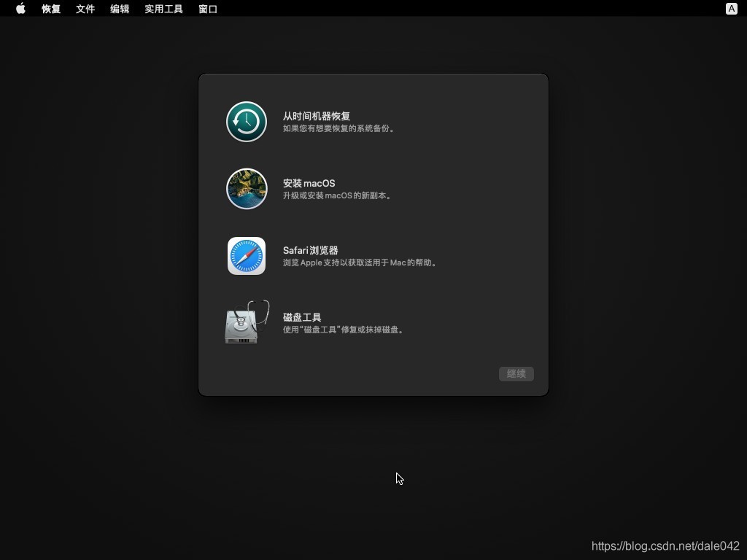Select the Disk Utility stethoscope icon

click(x=247, y=322)
